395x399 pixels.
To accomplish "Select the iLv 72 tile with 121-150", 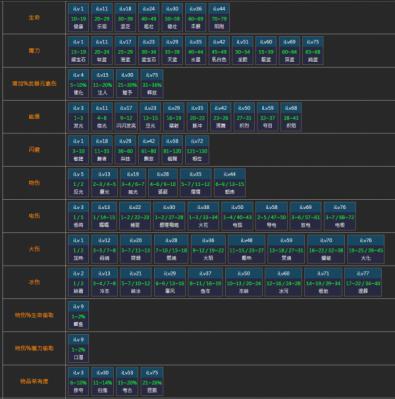I will [x=197, y=150].
